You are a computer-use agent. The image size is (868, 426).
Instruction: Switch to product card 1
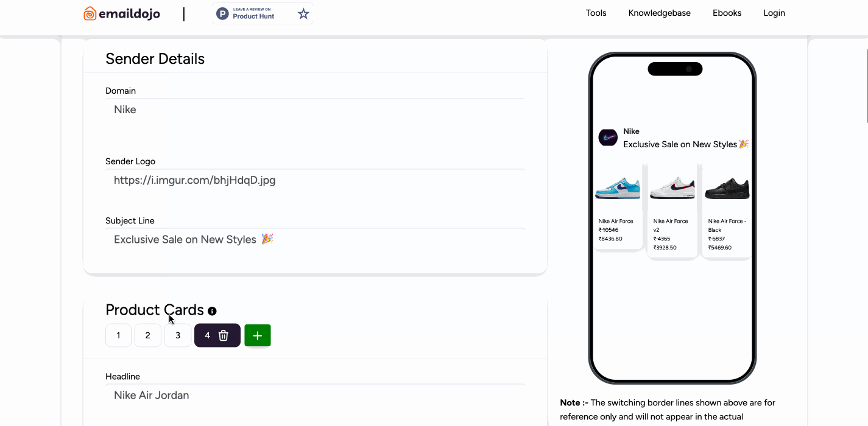[118, 335]
